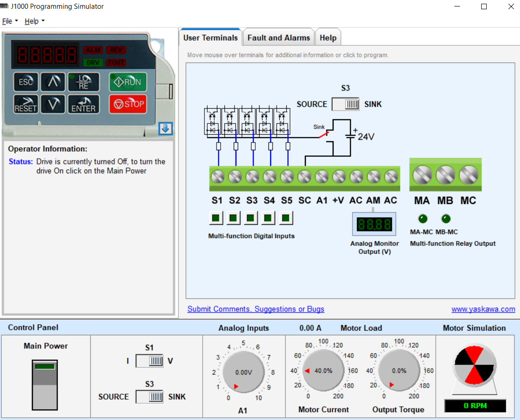Click the S1 optocoupler circuit symbol
Screen dimensions: 520x420
(x=212, y=121)
